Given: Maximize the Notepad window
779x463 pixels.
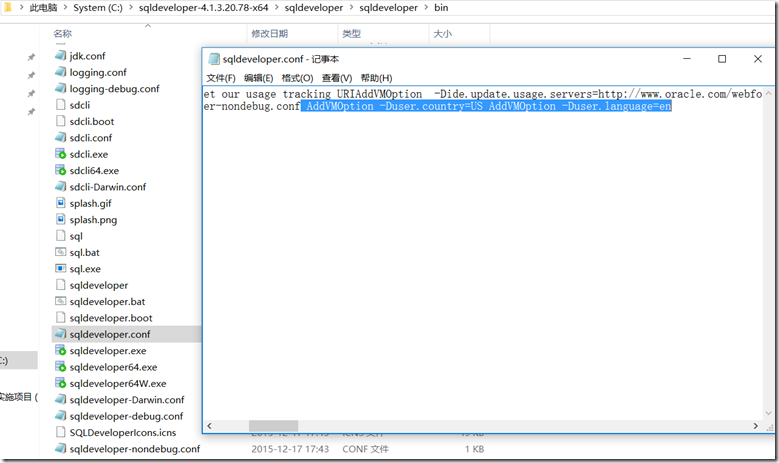Looking at the screenshot, I should pos(722,59).
